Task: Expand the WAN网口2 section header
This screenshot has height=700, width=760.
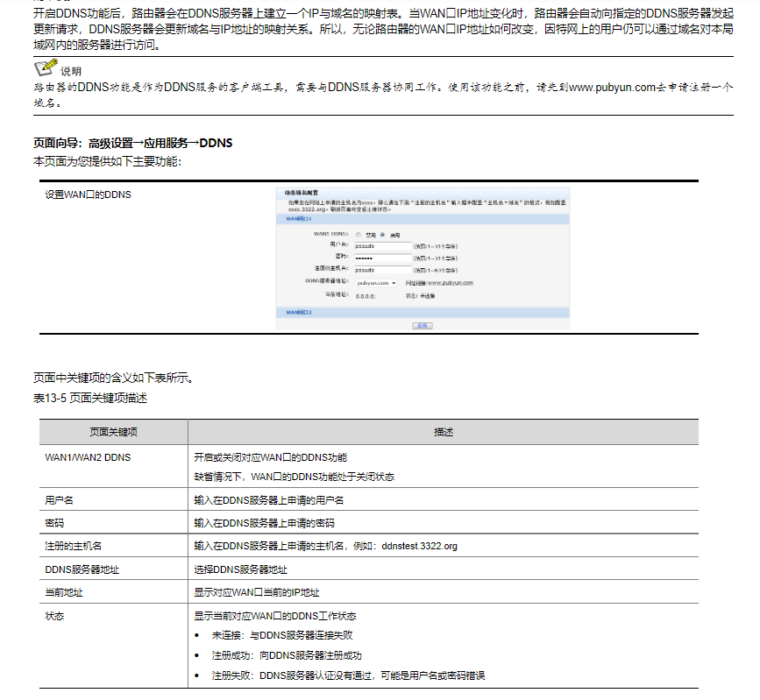Action: (x=423, y=313)
